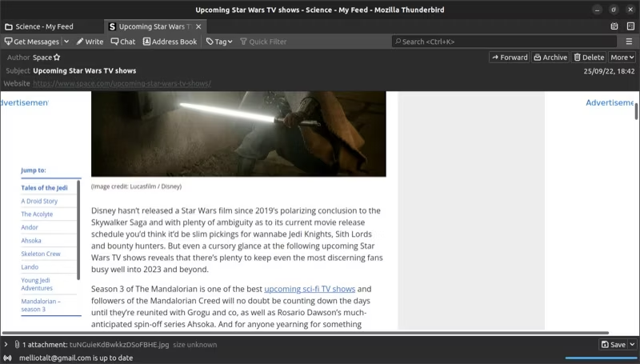Close the Upcoming Star Wars tab
Image resolution: width=640 pixels, height=364 pixels.
198,26
